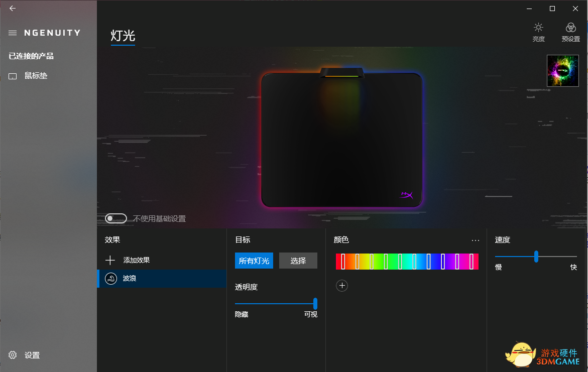
Task: Open the hamburger menu beside NGENUITY
Action: pos(13,33)
